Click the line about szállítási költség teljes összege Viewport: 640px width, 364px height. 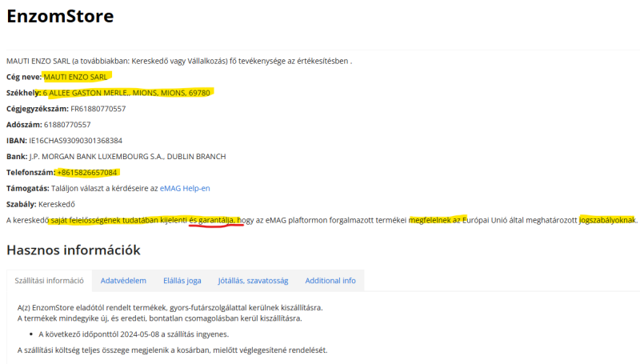click(172, 350)
